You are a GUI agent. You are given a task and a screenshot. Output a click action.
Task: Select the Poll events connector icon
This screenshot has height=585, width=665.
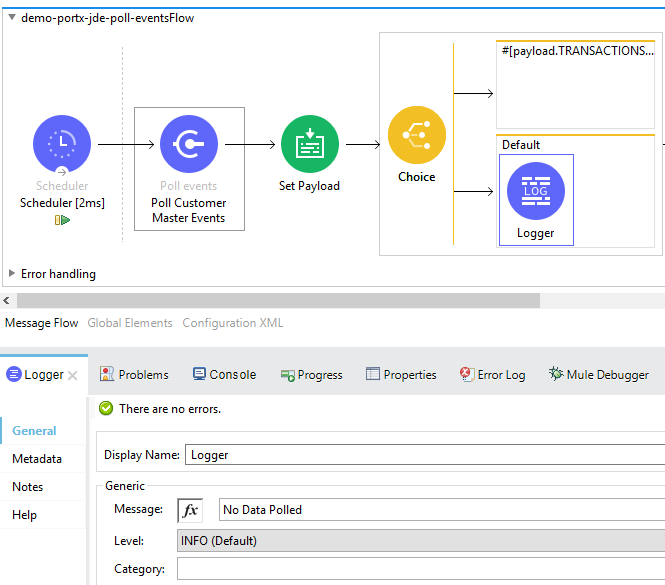pyautogui.click(x=189, y=144)
